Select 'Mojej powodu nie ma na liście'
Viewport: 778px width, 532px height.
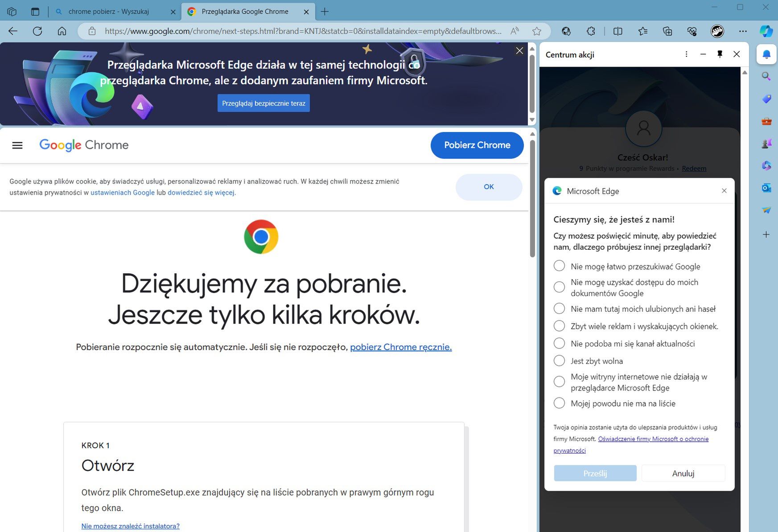pyautogui.click(x=559, y=403)
